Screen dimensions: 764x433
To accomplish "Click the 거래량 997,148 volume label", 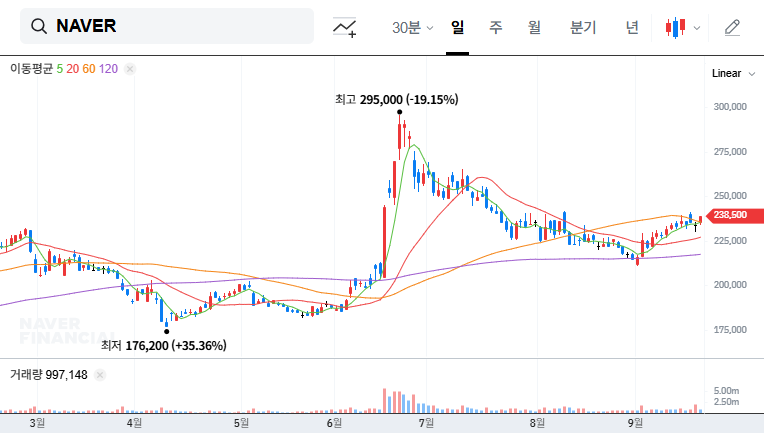I will [49, 375].
